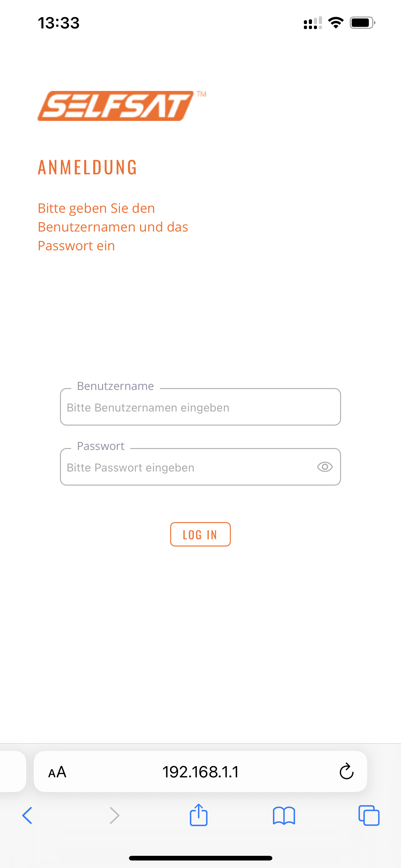Reload the page in Safari

tap(346, 772)
